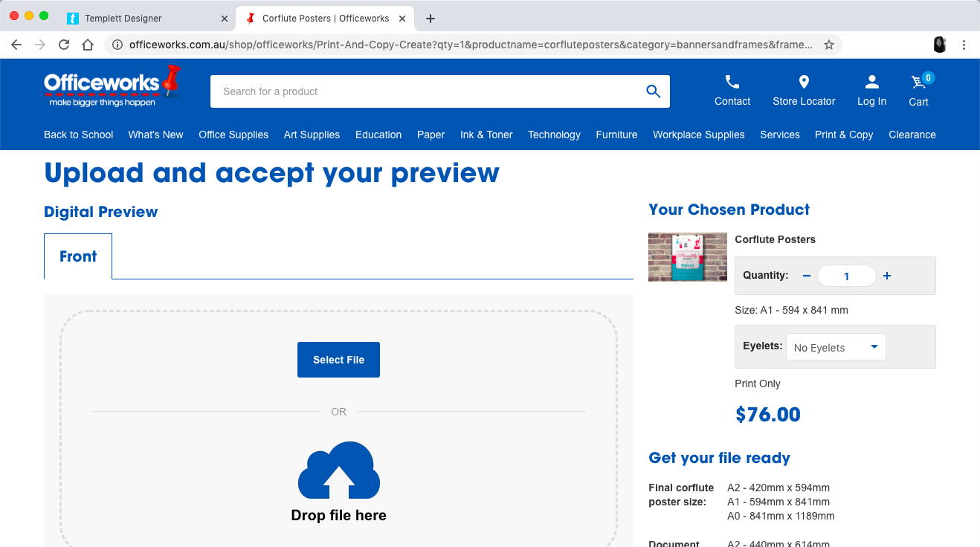980x547 pixels.
Task: Click the Size: A1 - 594 x 841 mm text
Action: 791,310
